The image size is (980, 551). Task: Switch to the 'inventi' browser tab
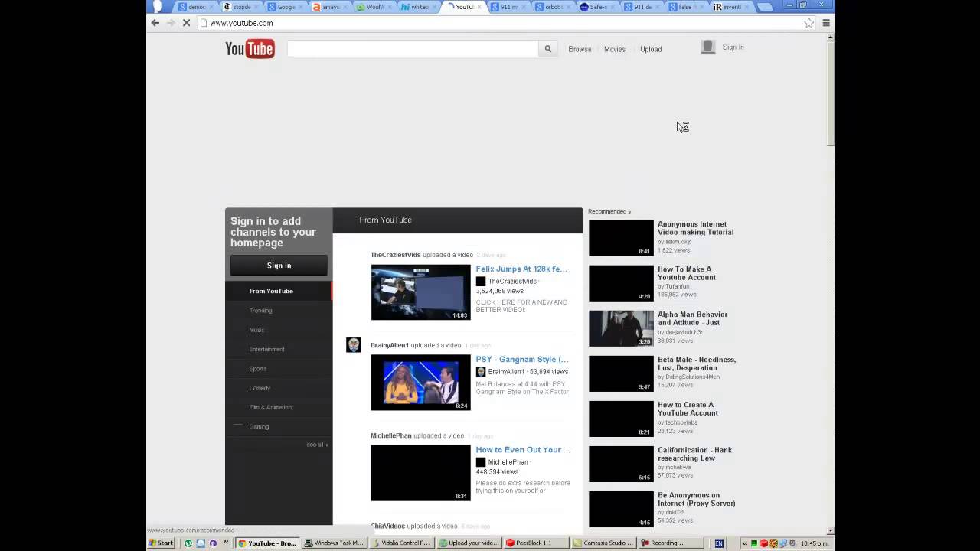731,7
